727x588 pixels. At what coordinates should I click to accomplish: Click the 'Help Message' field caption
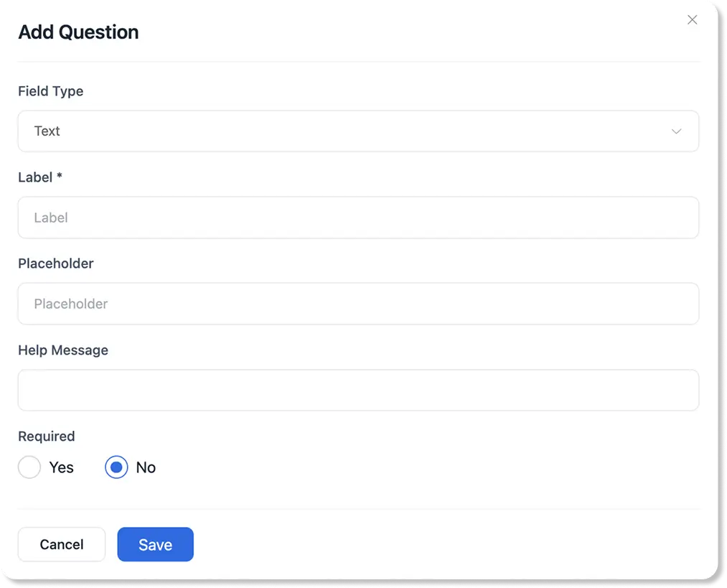tap(63, 350)
